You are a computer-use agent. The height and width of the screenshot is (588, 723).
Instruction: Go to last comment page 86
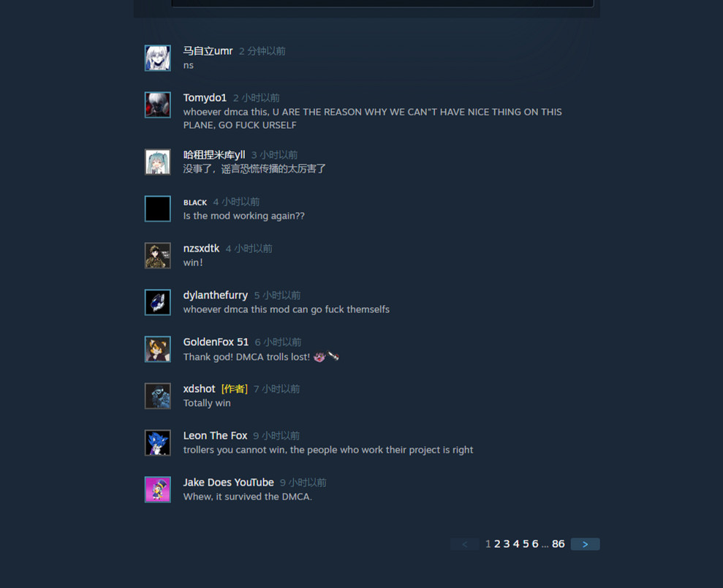(558, 544)
